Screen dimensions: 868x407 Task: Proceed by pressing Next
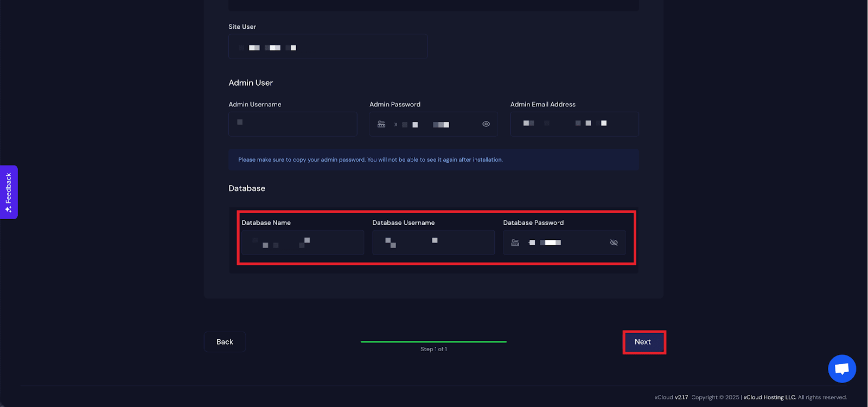pyautogui.click(x=643, y=342)
